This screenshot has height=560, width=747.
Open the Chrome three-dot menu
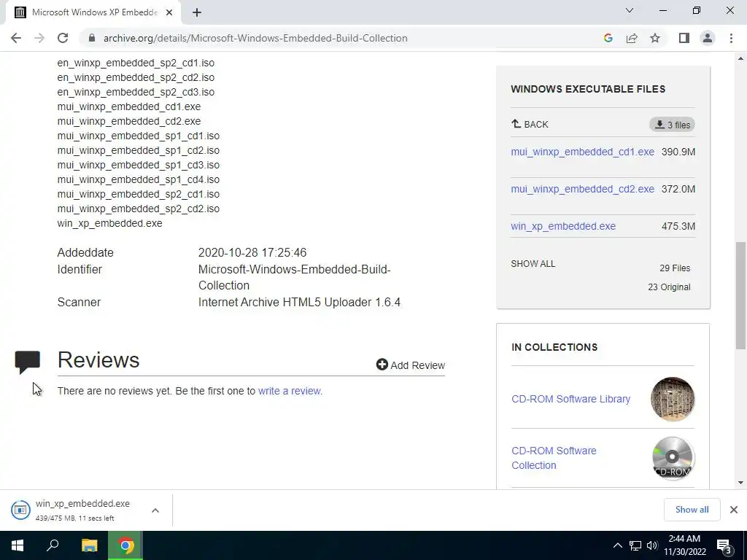(x=731, y=38)
